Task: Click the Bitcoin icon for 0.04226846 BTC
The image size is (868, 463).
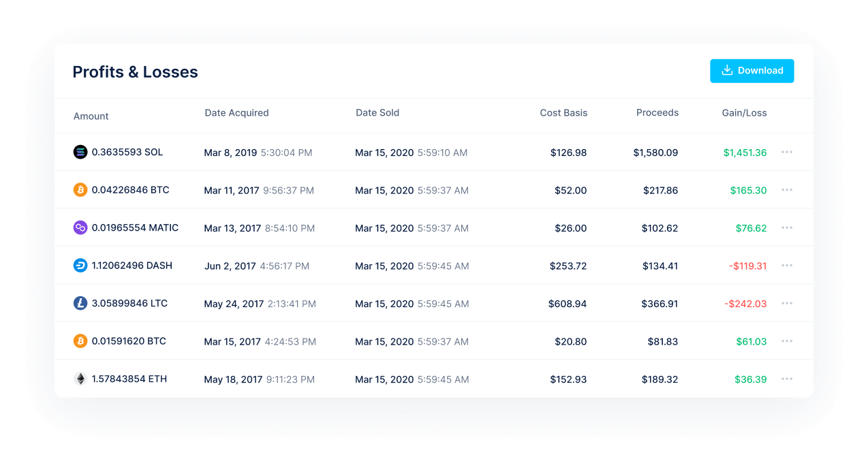Action: [x=80, y=190]
